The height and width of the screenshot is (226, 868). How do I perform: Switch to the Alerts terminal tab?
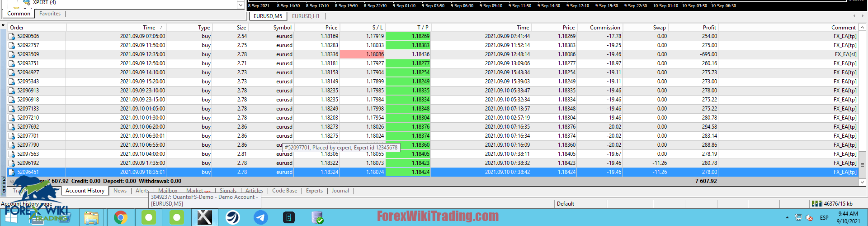click(142, 191)
